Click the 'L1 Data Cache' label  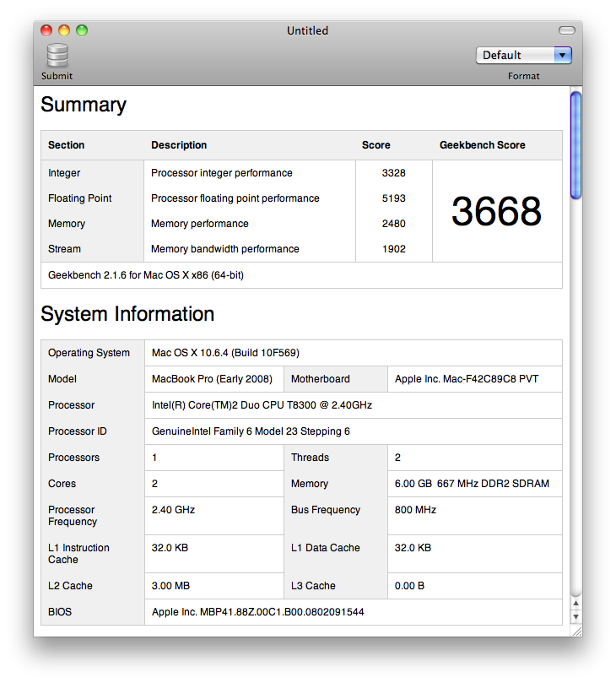pos(326,548)
